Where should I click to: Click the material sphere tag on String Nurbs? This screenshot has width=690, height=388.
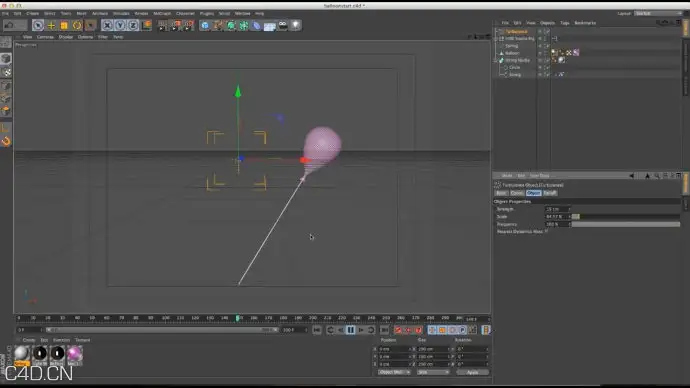pyautogui.click(x=562, y=60)
